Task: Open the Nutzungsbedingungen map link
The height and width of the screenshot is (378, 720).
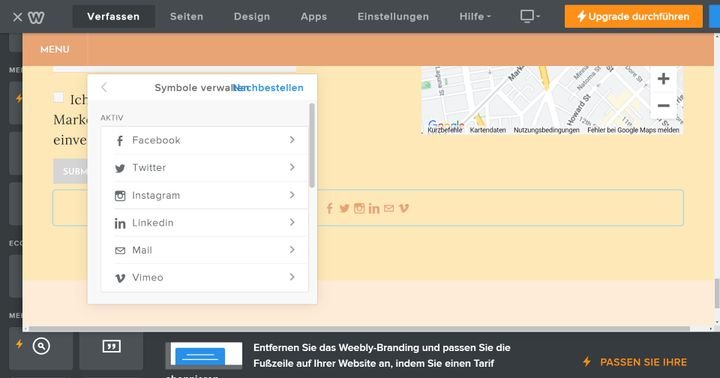Action: coord(546,130)
